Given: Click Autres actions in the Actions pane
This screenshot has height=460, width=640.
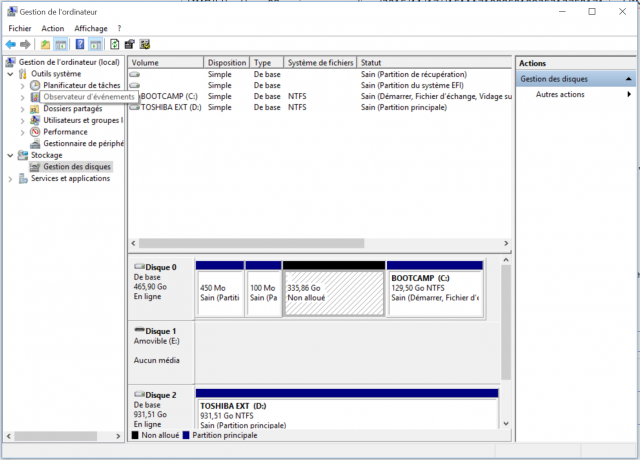Looking at the screenshot, I should [560, 95].
